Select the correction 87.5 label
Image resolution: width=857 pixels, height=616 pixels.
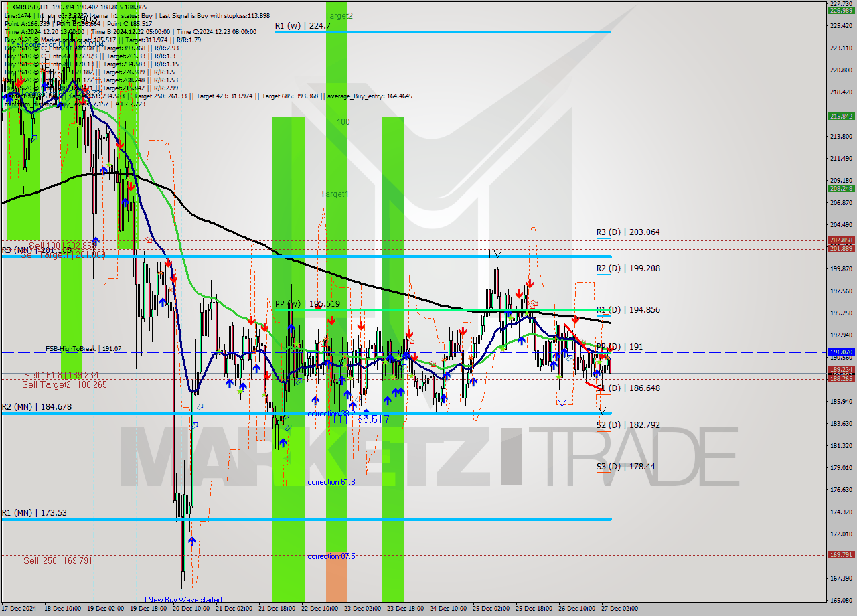(331, 556)
